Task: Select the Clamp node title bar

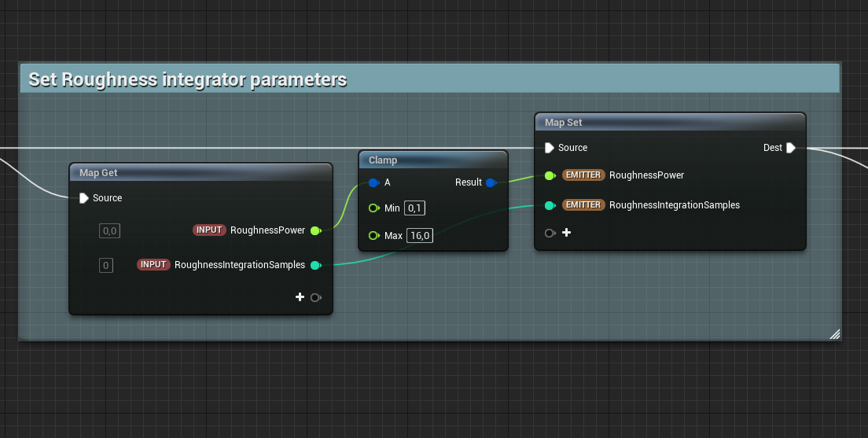Action: 432,160
